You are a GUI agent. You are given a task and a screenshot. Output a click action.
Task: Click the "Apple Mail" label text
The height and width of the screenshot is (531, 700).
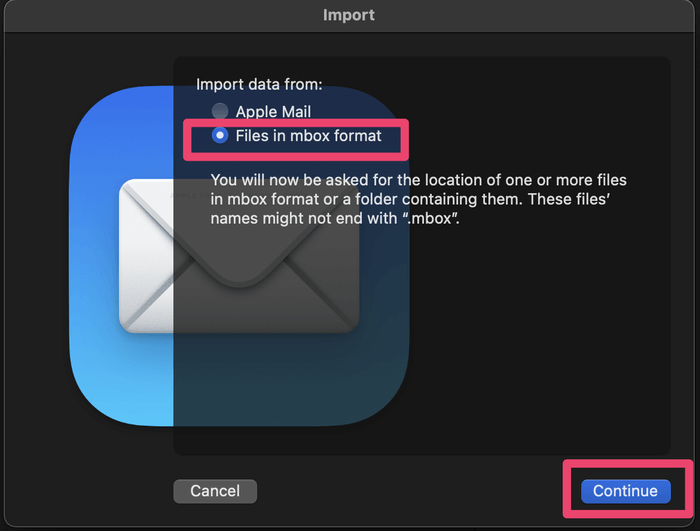pos(273,112)
